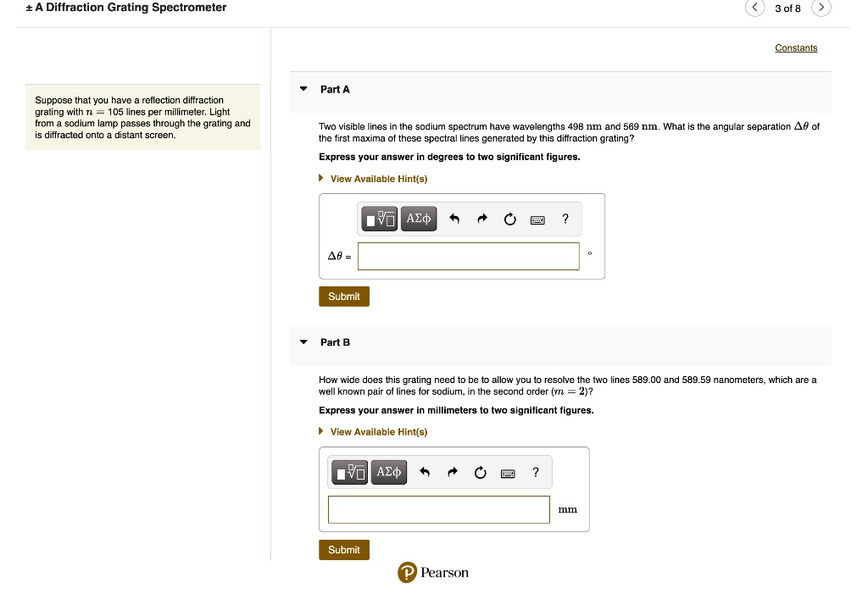The image size is (868, 594).
Task: Go to the next problem
Action: [821, 8]
